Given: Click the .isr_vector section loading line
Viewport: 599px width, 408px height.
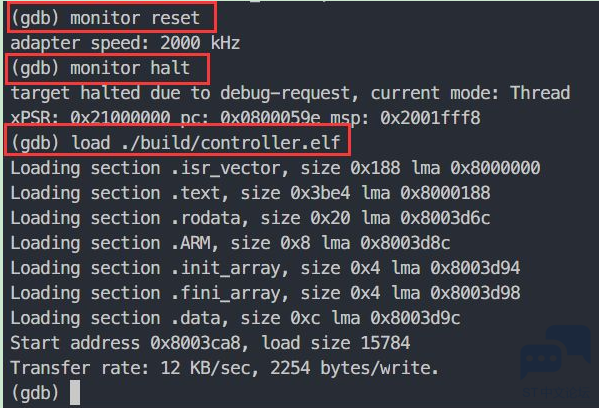Looking at the screenshot, I should click(x=275, y=168).
